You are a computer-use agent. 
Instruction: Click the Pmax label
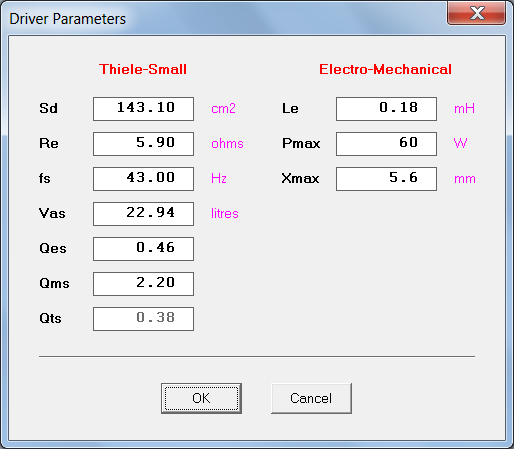[x=301, y=143]
